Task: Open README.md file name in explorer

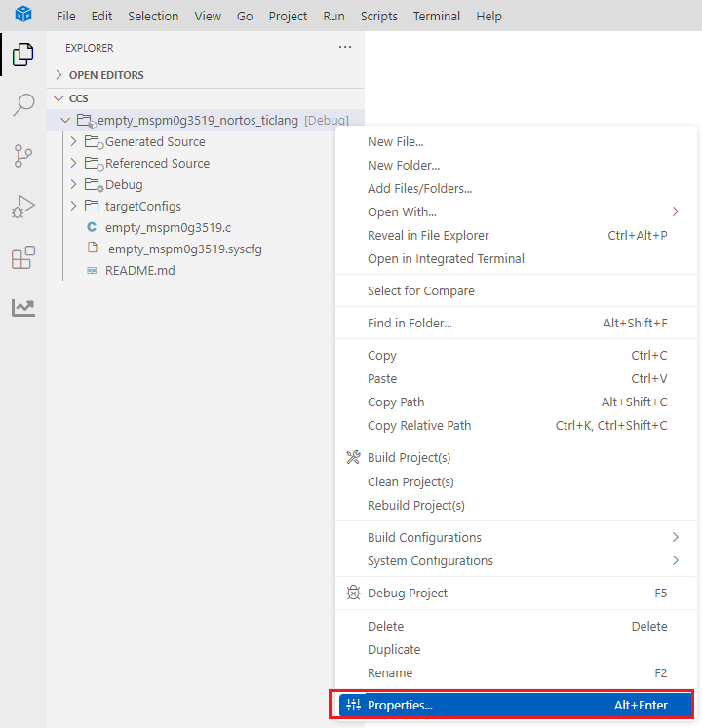Action: point(139,270)
